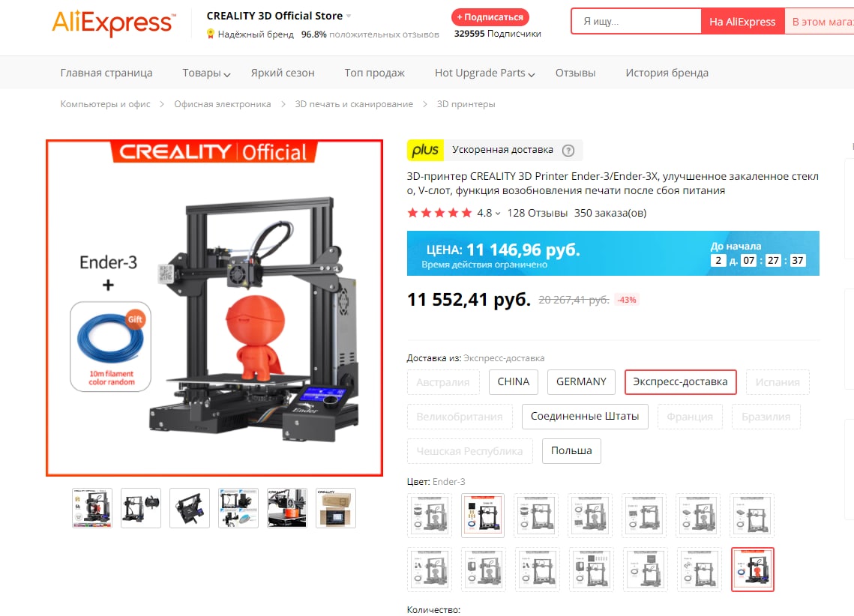This screenshot has width=854, height=616.
Task: Click the Я ищу search input field
Action: (636, 22)
